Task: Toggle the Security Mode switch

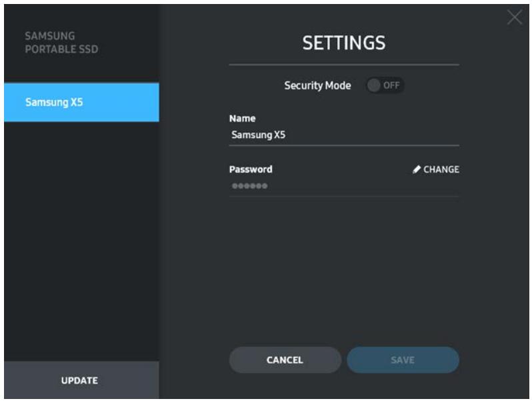Action: [385, 85]
